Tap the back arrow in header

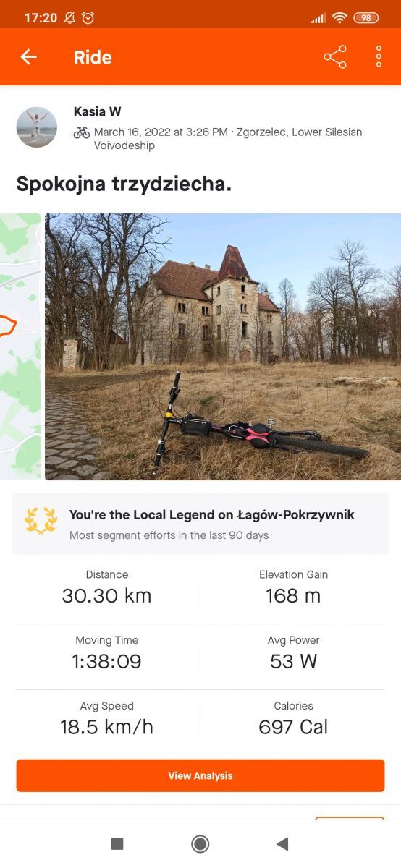[28, 57]
